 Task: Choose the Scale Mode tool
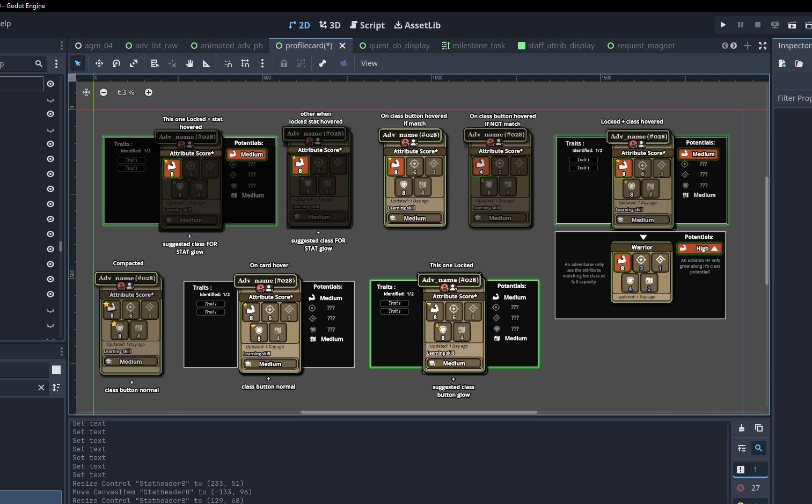tap(134, 63)
